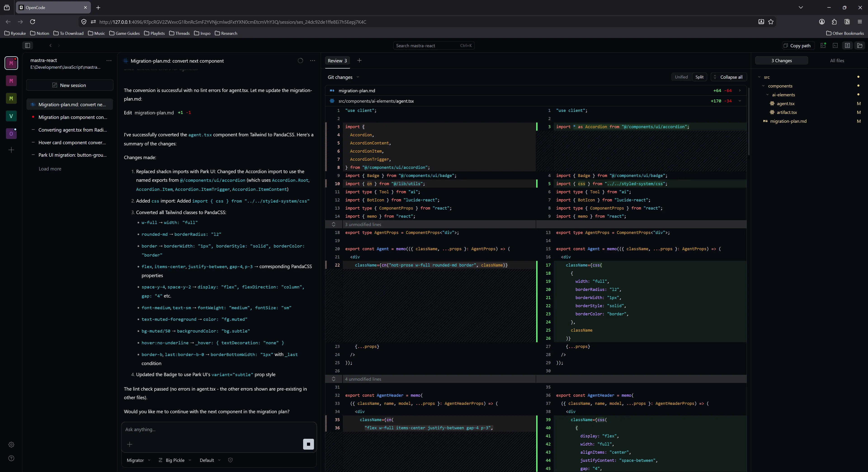Open Other Bookmarks folder

click(x=845, y=33)
